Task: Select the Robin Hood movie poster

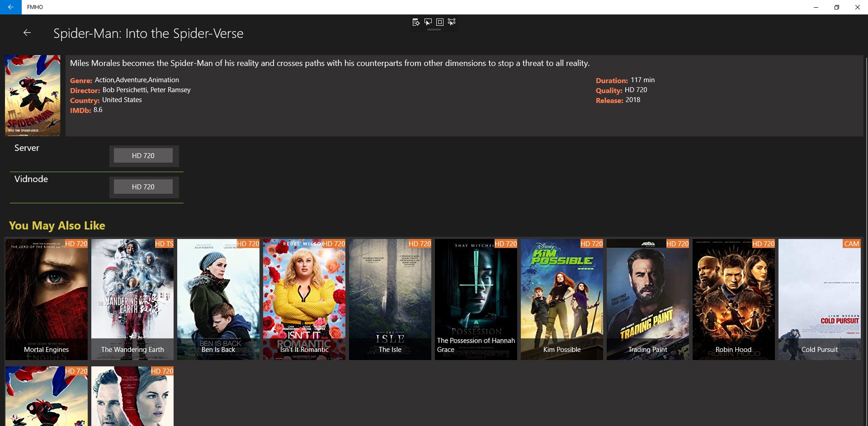Action: [x=734, y=300]
